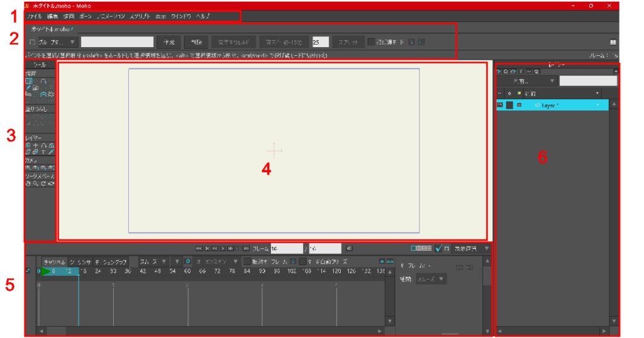This screenshot has width=644, height=338.
Task: Toggle the lasso mode checkbox in the options bar
Action: (x=371, y=42)
